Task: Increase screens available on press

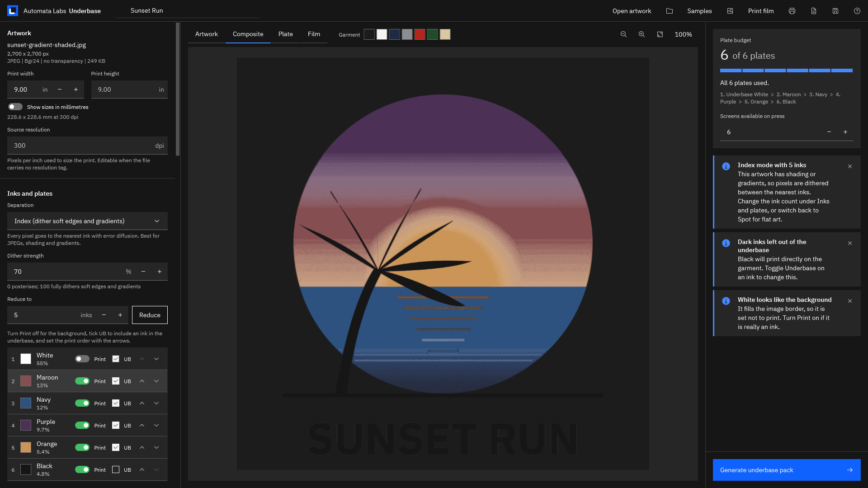Action: pyautogui.click(x=845, y=132)
